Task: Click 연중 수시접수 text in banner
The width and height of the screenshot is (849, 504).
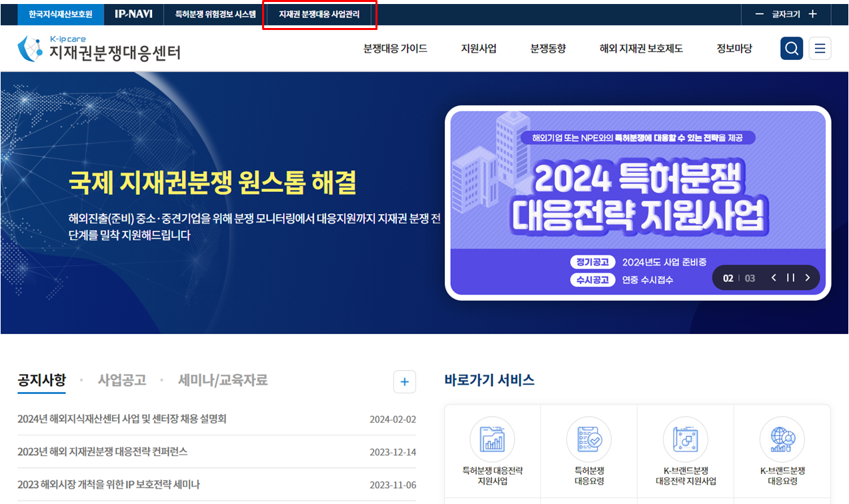Action: 648,280
